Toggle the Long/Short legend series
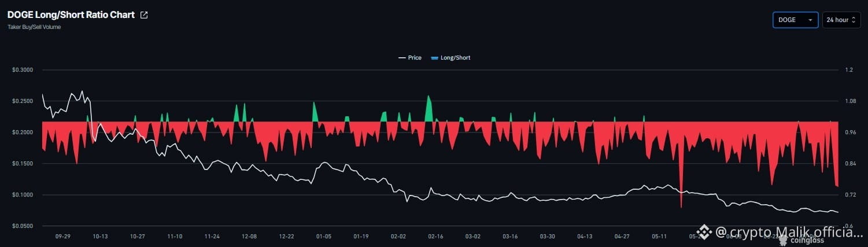The height and width of the screenshot is (247, 868). (450, 58)
